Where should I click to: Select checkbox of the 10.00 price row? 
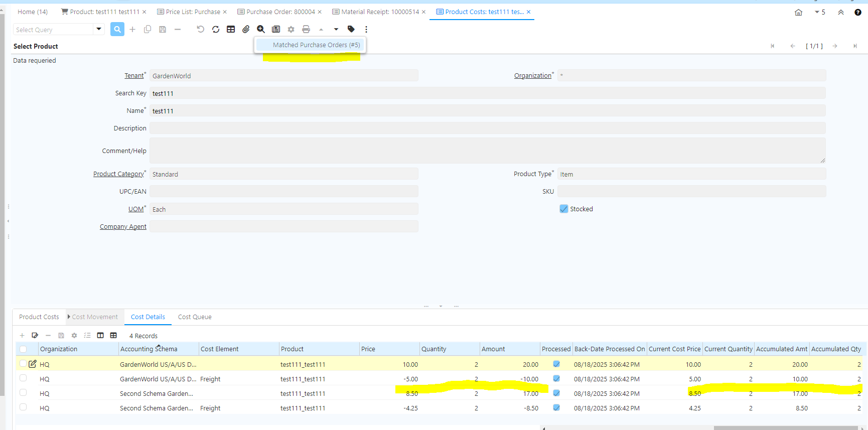(23, 364)
